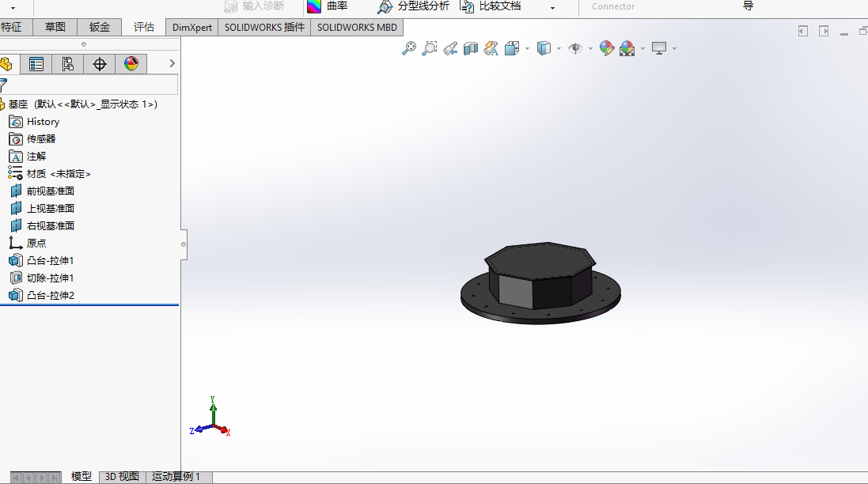The width and height of the screenshot is (868, 484).
Task: Expand the View Settings monitor dropdown
Action: point(674,49)
